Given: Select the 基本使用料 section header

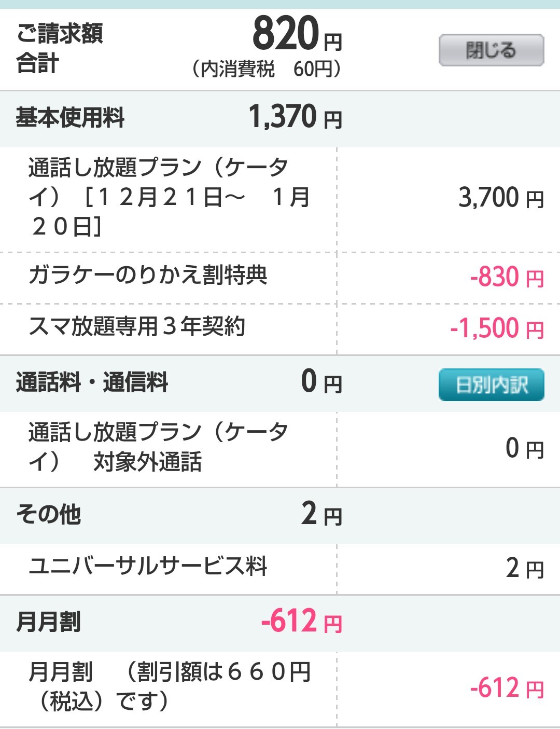Looking at the screenshot, I should tap(71, 117).
